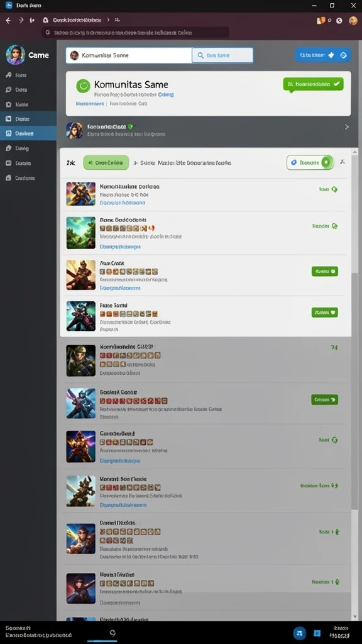Click the Komunitas Same search field
The height and width of the screenshot is (644, 362).
[x=129, y=55]
